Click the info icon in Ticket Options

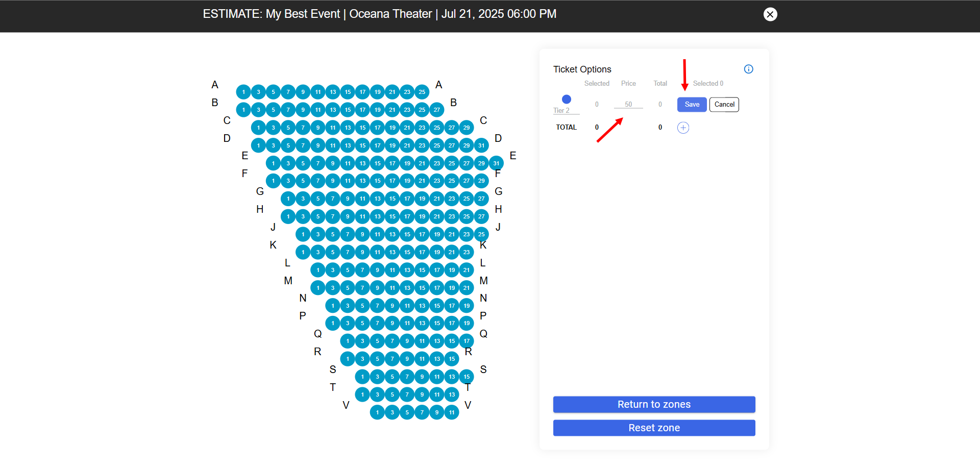[x=748, y=69]
